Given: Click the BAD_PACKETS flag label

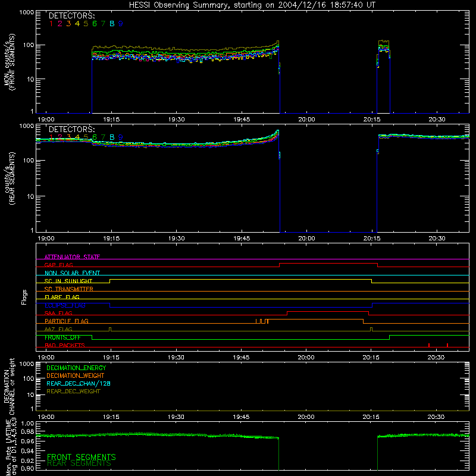Looking at the screenshot, I should 65,345.
